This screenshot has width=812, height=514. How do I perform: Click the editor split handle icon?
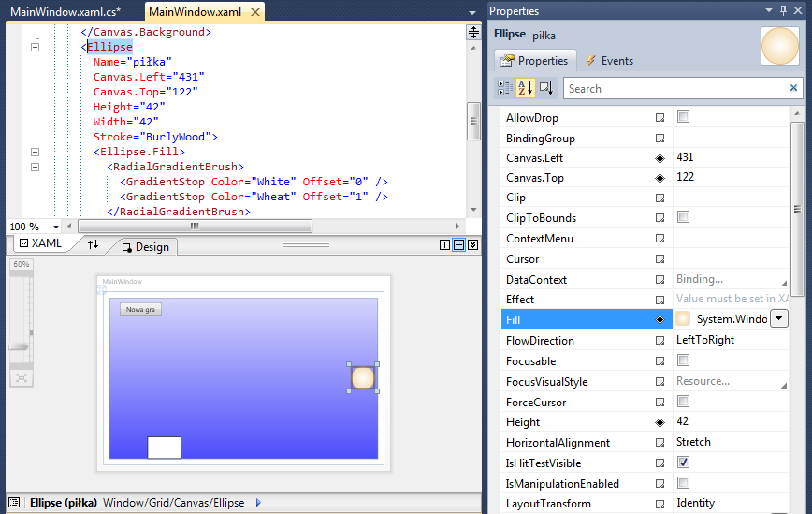(473, 33)
